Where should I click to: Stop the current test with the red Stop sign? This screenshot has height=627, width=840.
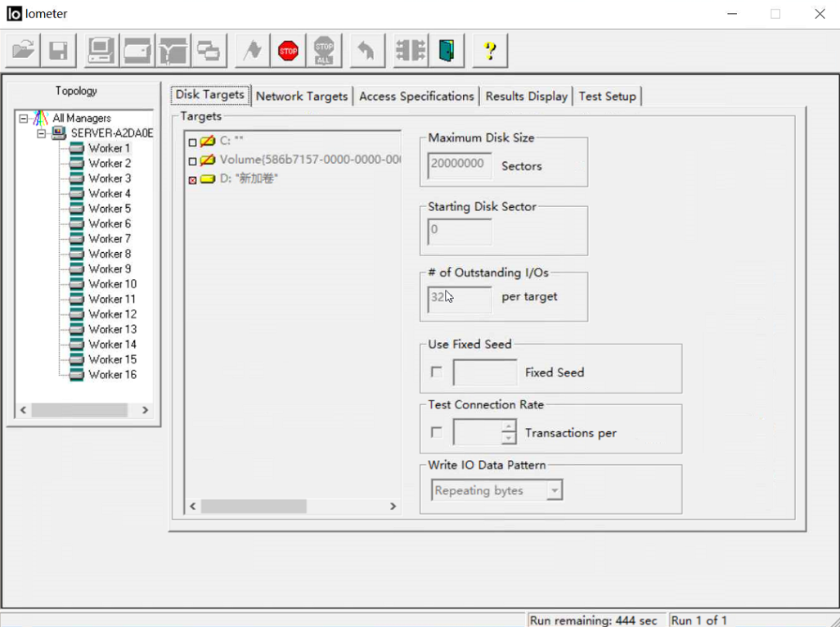click(x=288, y=51)
